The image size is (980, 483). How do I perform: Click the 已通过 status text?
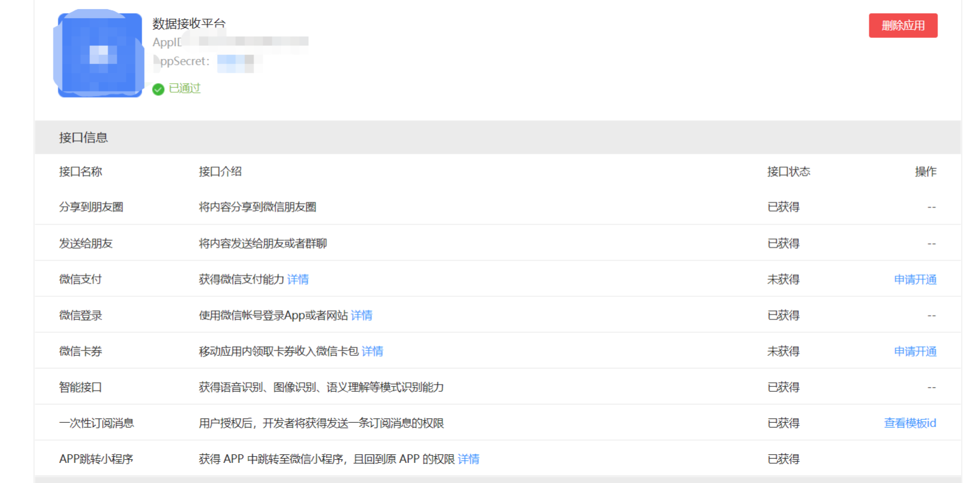pyautogui.click(x=185, y=89)
